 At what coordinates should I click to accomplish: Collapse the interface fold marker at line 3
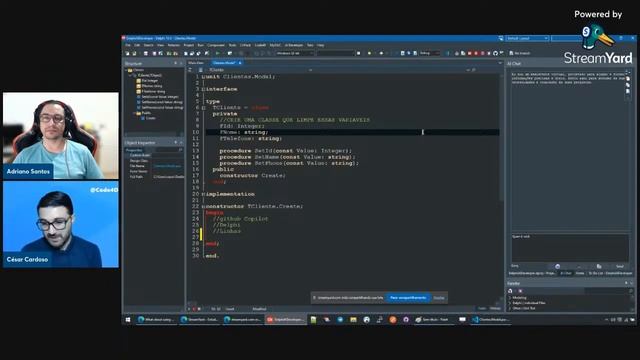click(x=203, y=89)
